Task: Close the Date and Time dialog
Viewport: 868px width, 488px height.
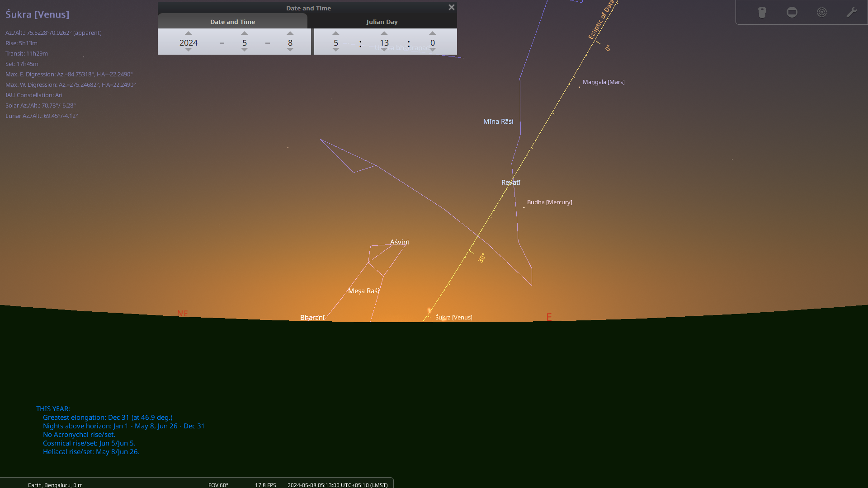Action: (451, 7)
